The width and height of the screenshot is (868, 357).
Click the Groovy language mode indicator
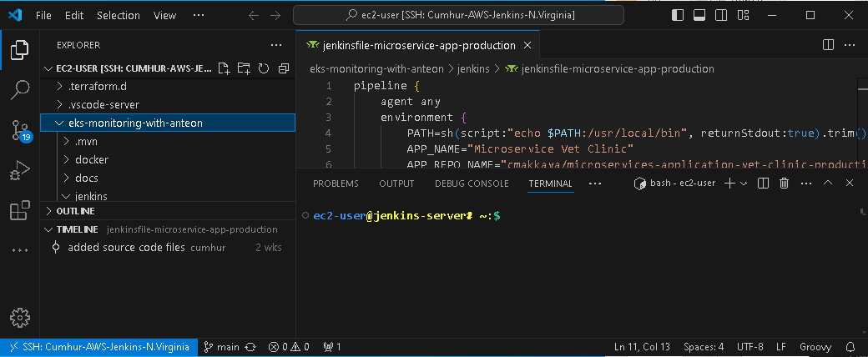pyautogui.click(x=815, y=346)
